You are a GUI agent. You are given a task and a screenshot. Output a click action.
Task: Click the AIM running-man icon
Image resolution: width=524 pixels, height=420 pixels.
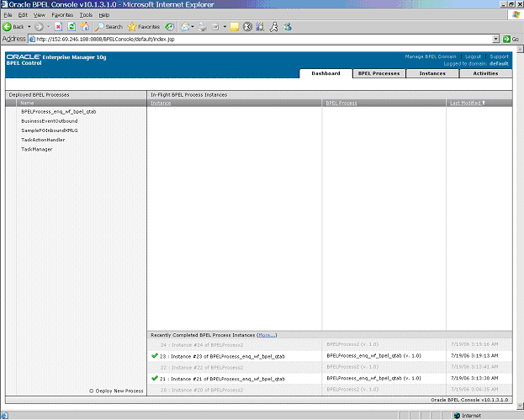tap(273, 27)
